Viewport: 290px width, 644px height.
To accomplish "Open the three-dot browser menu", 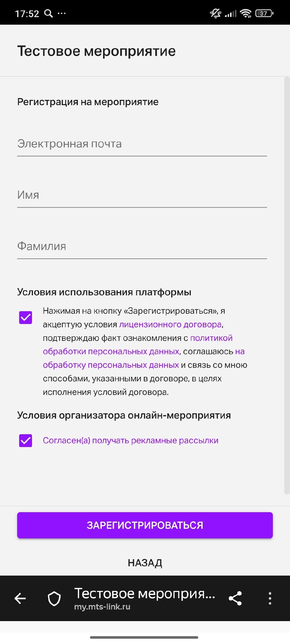I will (x=270, y=598).
